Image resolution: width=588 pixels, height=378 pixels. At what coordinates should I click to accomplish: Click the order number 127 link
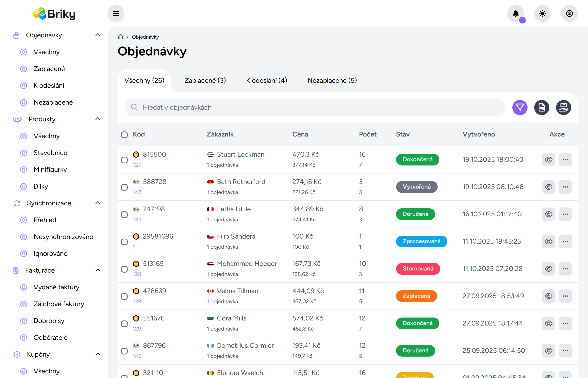pyautogui.click(x=137, y=165)
